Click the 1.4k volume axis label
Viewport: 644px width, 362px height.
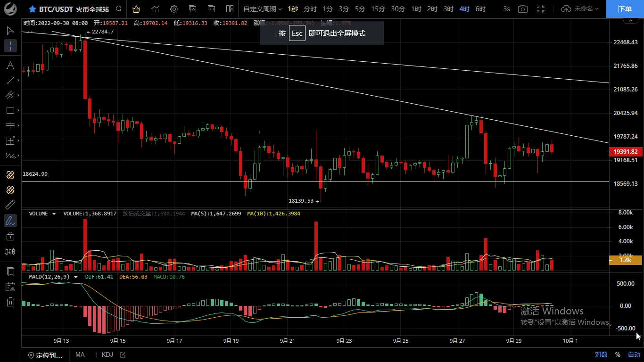626,260
